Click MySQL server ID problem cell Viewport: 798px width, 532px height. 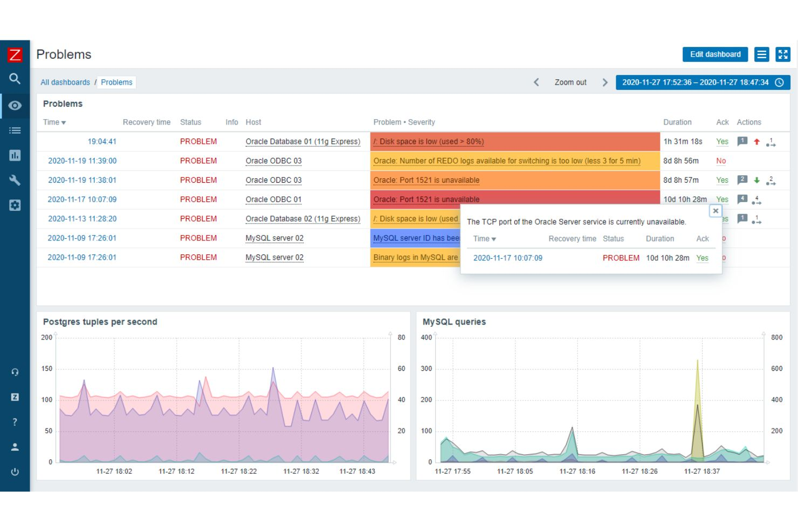click(x=416, y=238)
